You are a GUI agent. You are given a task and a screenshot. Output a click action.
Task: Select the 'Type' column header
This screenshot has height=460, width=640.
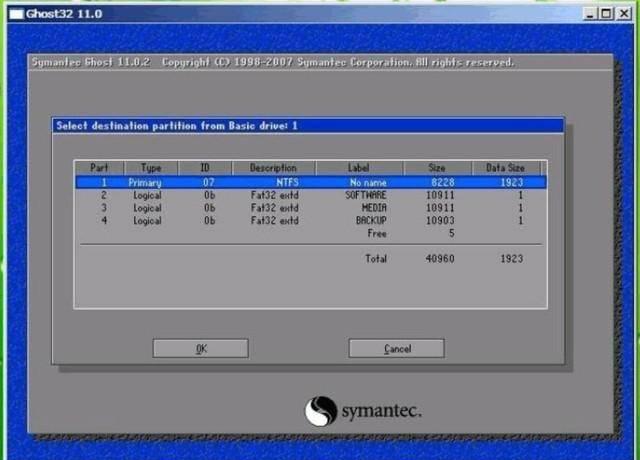pyautogui.click(x=151, y=168)
